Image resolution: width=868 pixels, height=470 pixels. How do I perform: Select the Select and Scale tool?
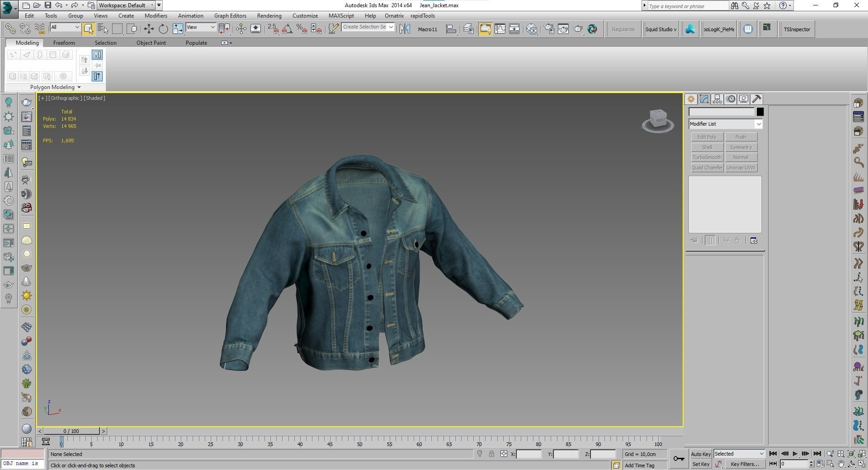178,29
